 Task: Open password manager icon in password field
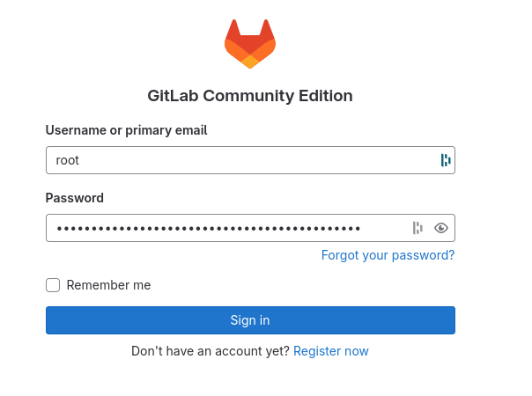click(417, 228)
